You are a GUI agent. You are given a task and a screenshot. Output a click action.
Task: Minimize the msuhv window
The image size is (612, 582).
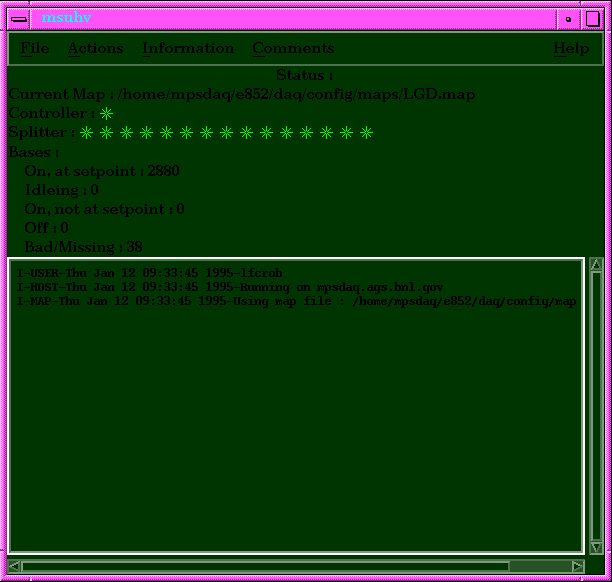[x=568, y=18]
